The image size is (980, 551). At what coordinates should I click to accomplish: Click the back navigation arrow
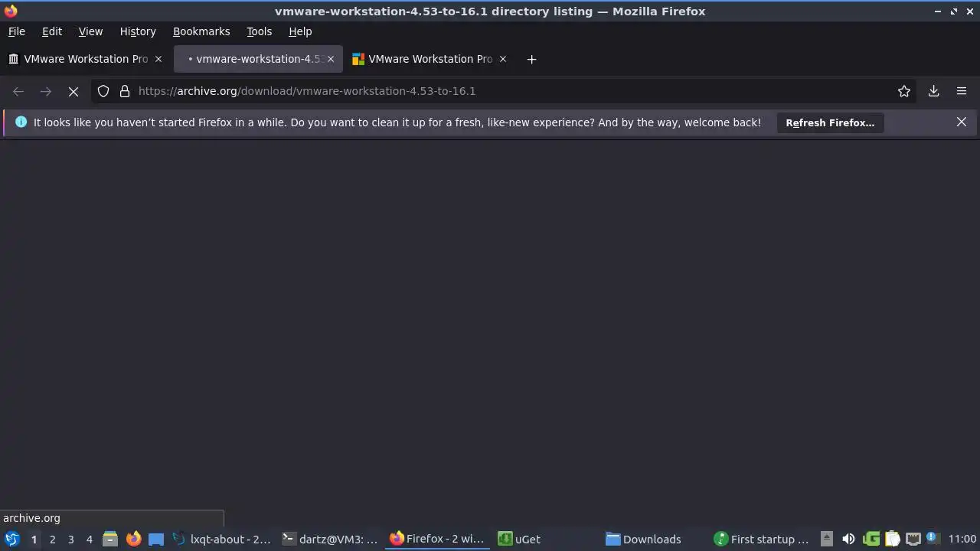(18, 91)
